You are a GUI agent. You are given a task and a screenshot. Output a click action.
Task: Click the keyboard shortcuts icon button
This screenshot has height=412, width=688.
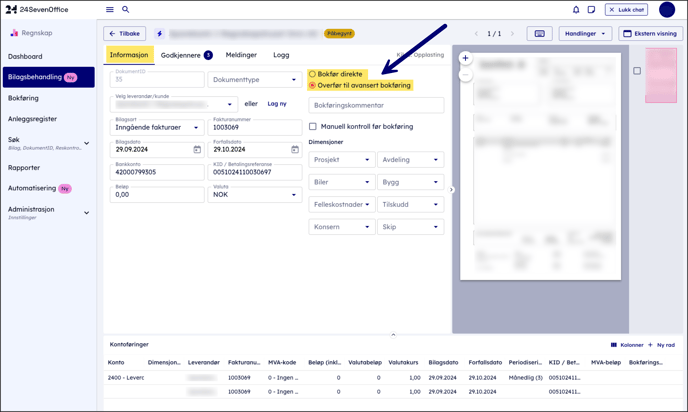click(x=539, y=34)
